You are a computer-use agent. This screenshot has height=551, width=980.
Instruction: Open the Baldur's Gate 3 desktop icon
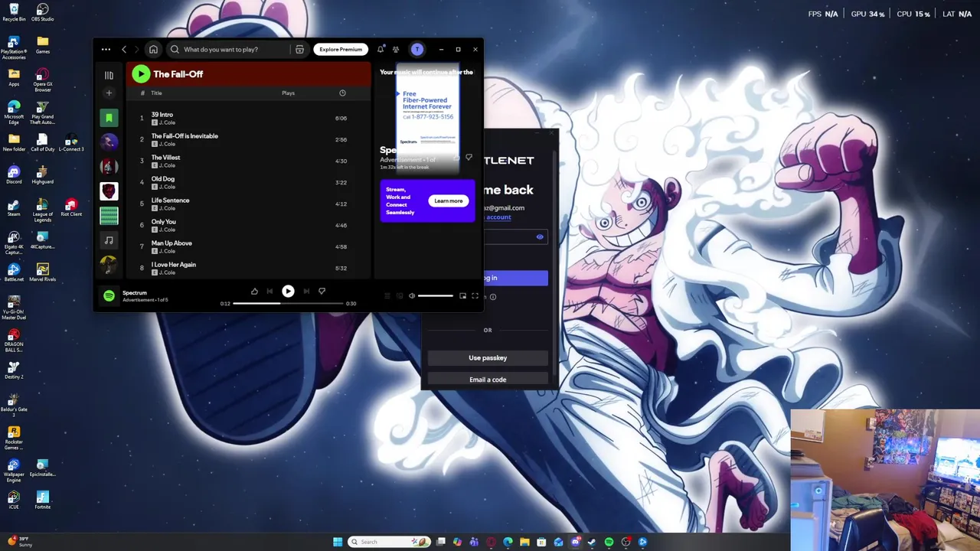click(x=14, y=404)
